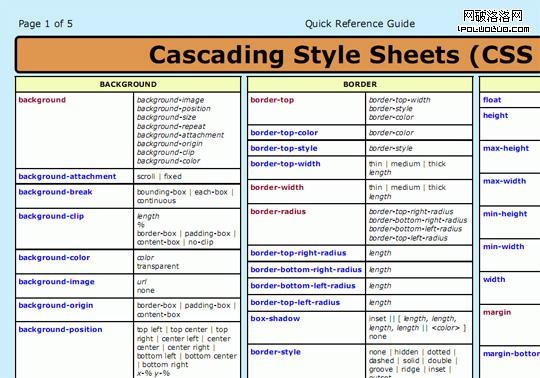Click 'thin | medium | thick' in border-width row

point(407,187)
